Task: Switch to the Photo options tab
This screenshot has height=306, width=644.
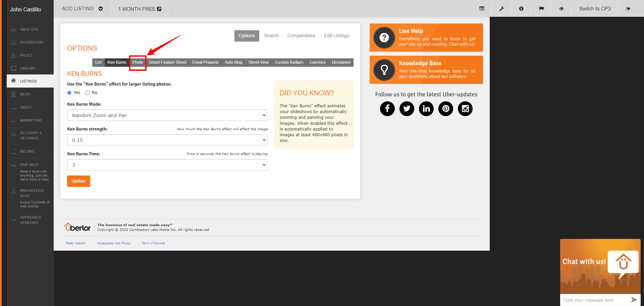Action: [x=138, y=62]
